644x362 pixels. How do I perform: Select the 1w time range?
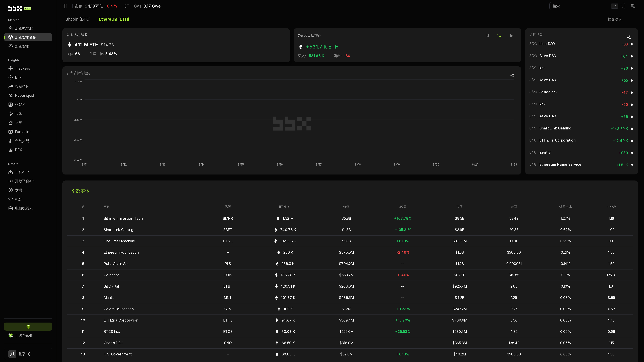point(499,36)
